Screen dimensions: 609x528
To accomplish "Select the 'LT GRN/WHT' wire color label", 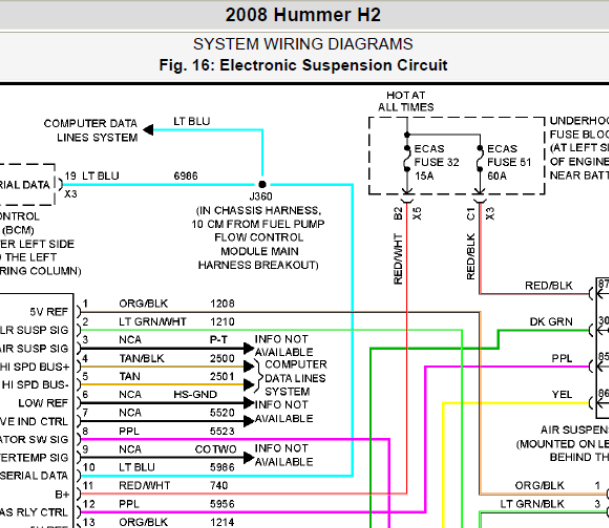I will 153,322.
